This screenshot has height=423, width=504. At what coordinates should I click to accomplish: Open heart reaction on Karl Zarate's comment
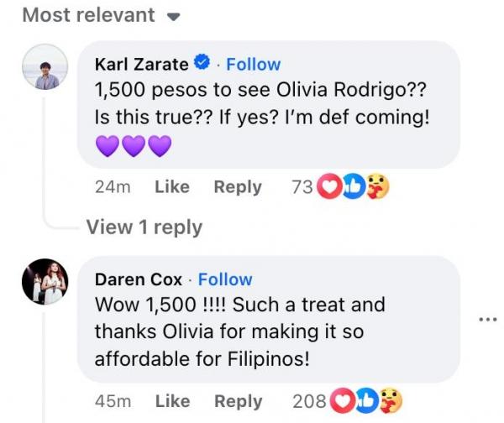(x=329, y=186)
